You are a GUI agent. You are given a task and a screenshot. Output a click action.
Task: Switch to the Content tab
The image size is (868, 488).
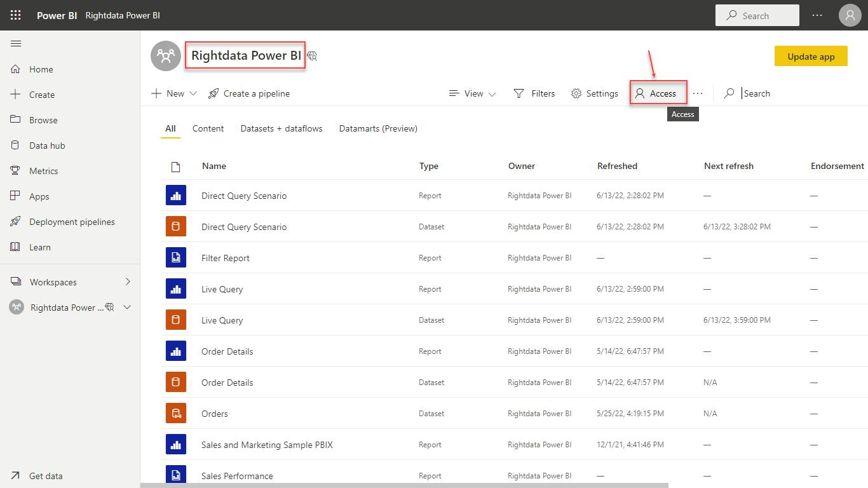click(x=208, y=128)
